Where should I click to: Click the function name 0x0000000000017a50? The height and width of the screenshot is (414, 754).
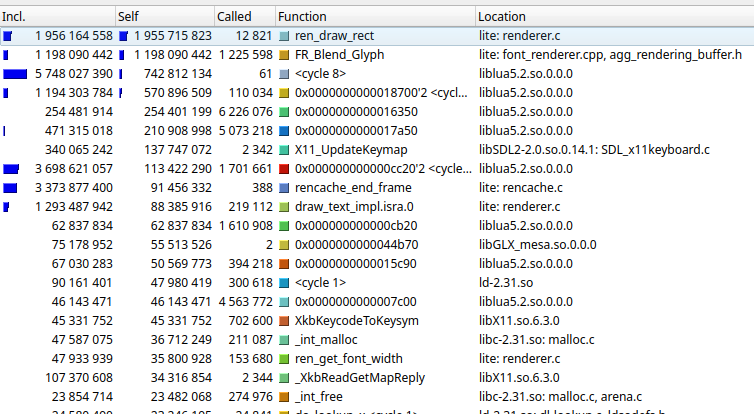(356, 131)
